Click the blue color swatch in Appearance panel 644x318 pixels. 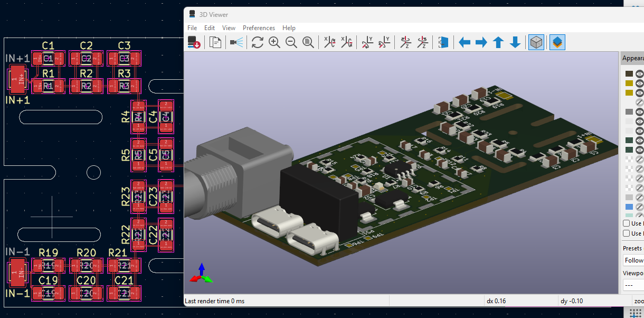(x=629, y=207)
